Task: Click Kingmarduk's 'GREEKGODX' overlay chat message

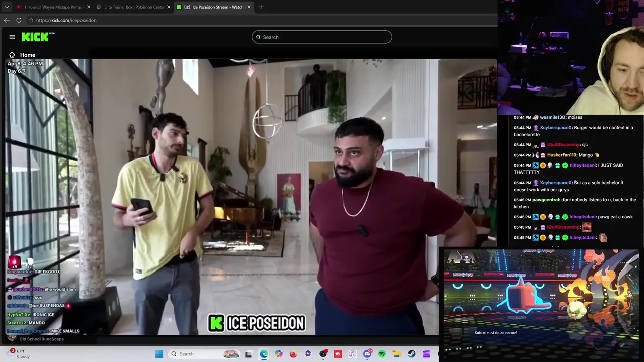Action: pos(33,271)
